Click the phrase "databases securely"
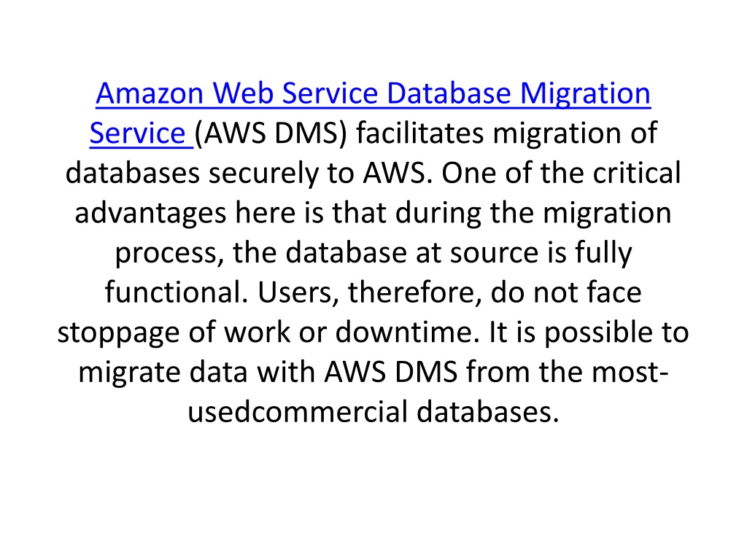 coord(192,174)
